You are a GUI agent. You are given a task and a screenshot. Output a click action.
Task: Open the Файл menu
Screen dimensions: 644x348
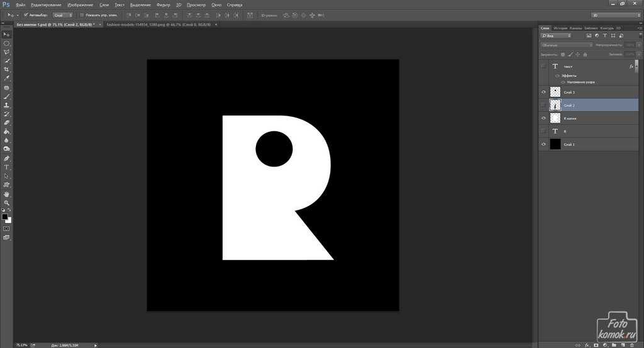click(21, 5)
